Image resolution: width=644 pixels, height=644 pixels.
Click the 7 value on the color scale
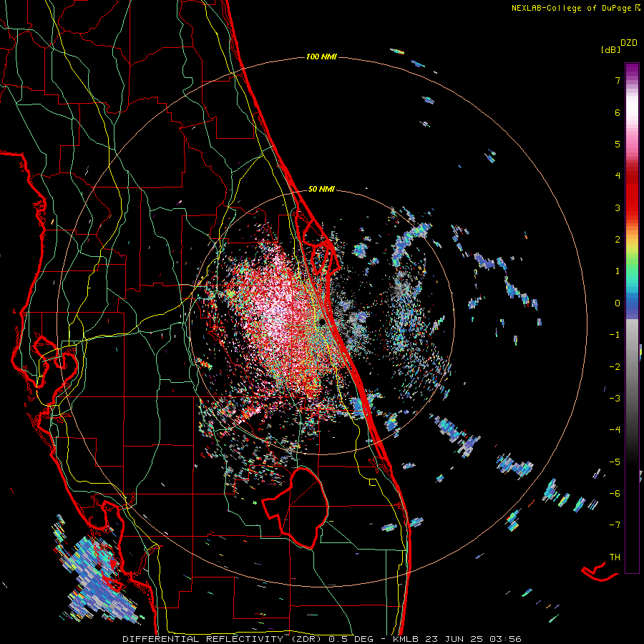618,80
